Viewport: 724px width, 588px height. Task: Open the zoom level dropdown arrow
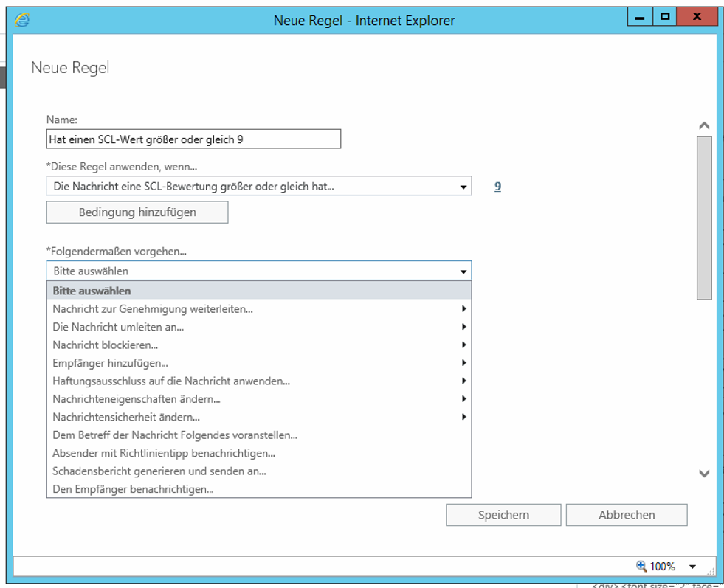point(692,567)
